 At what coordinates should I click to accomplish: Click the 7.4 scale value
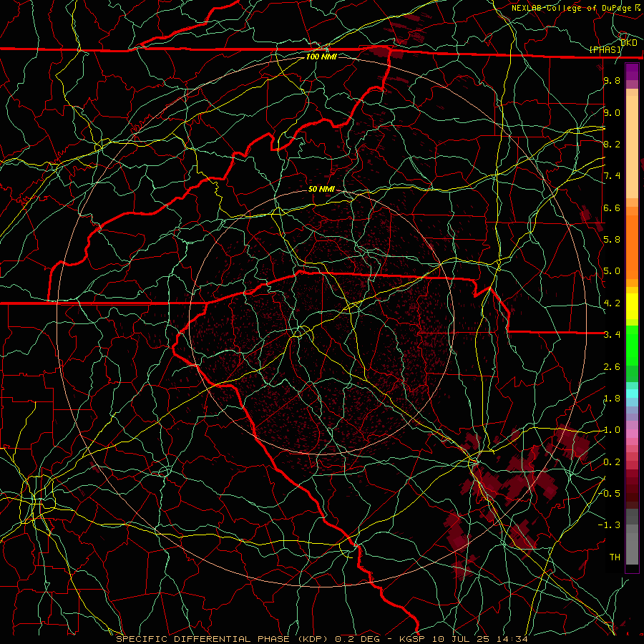612,176
